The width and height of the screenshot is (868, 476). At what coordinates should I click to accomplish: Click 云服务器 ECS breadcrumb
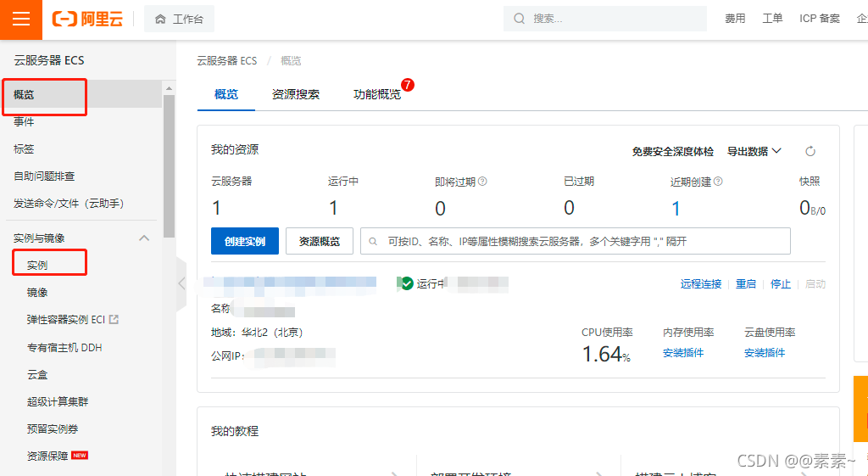coord(227,61)
